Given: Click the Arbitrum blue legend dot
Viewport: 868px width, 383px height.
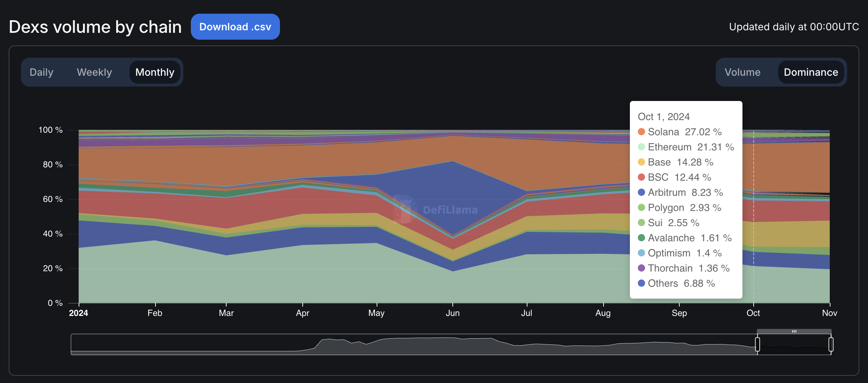Looking at the screenshot, I should coord(642,193).
